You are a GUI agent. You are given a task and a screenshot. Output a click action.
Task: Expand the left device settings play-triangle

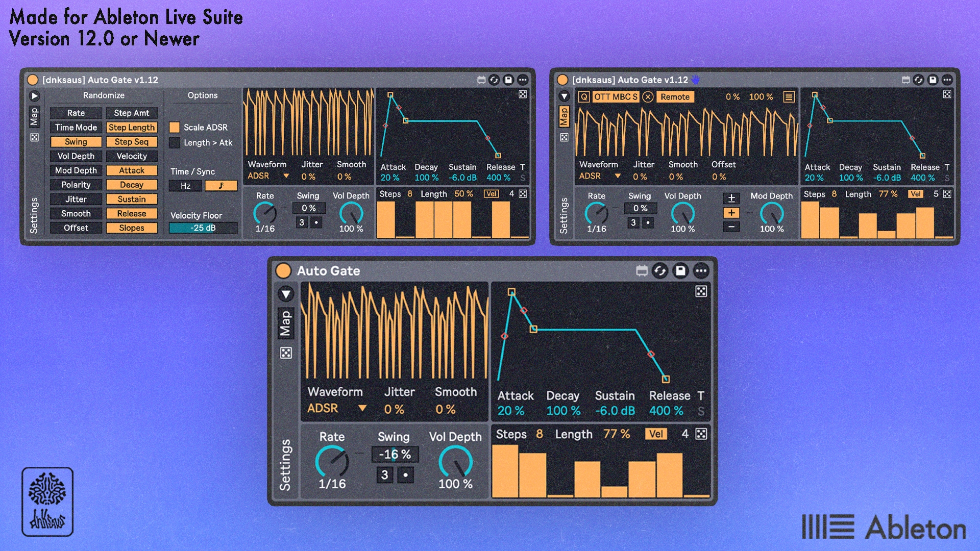[x=34, y=96]
